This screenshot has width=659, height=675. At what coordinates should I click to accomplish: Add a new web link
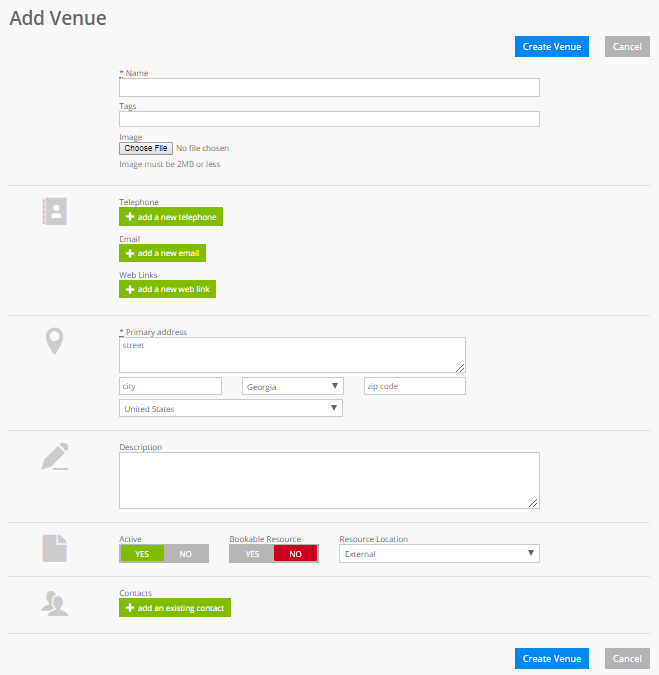167,289
